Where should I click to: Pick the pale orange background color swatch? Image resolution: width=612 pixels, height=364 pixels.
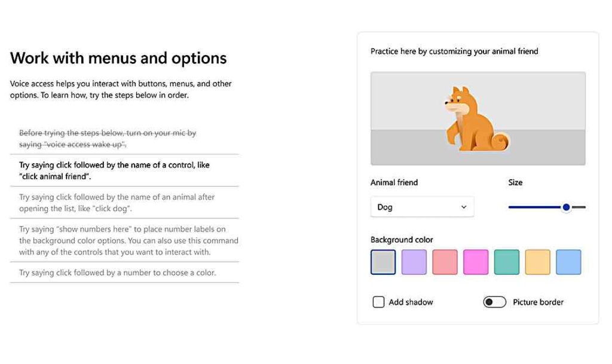537,262
